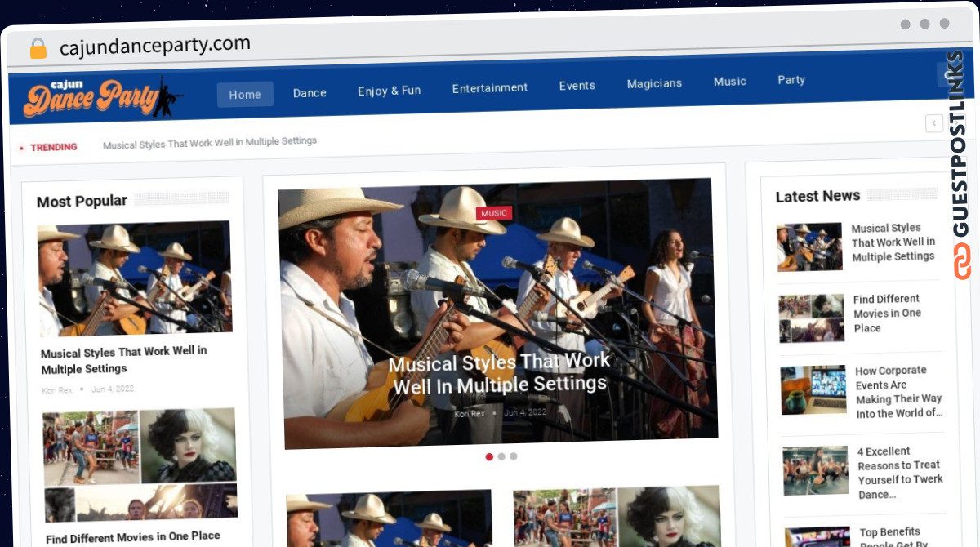Open Latest News Find Different Movies thumbnail

pos(812,318)
